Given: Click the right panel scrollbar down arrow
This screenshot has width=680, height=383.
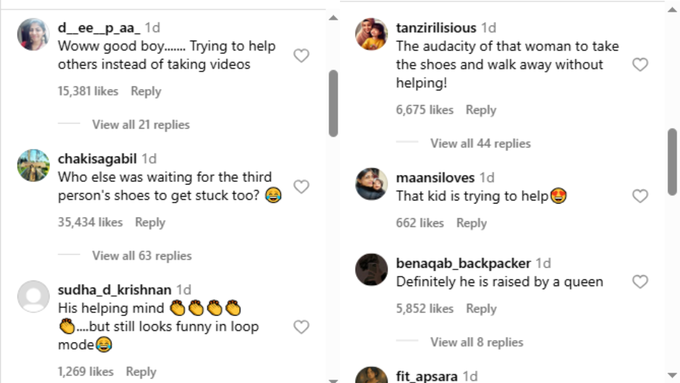Looking at the screenshot, I should coord(672,375).
